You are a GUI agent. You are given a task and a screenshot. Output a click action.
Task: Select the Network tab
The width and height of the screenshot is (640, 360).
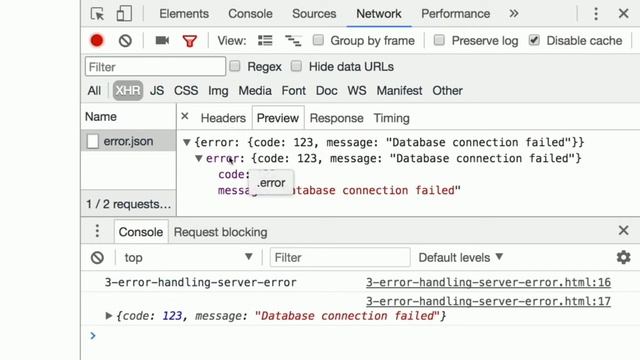[x=379, y=13]
